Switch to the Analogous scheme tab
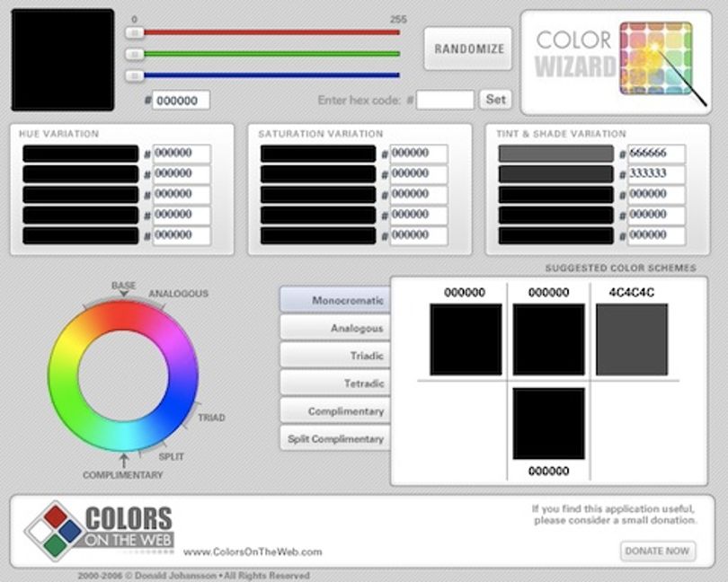 coord(334,328)
